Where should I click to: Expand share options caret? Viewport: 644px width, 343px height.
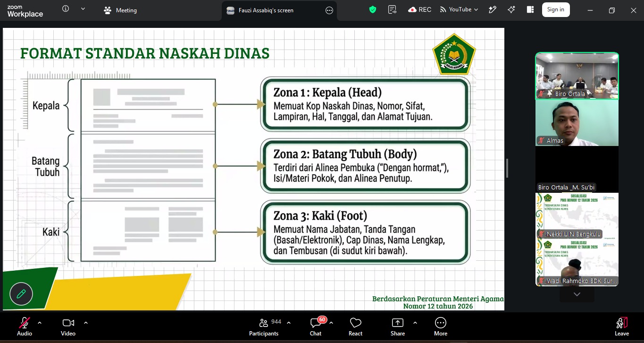pos(415,323)
